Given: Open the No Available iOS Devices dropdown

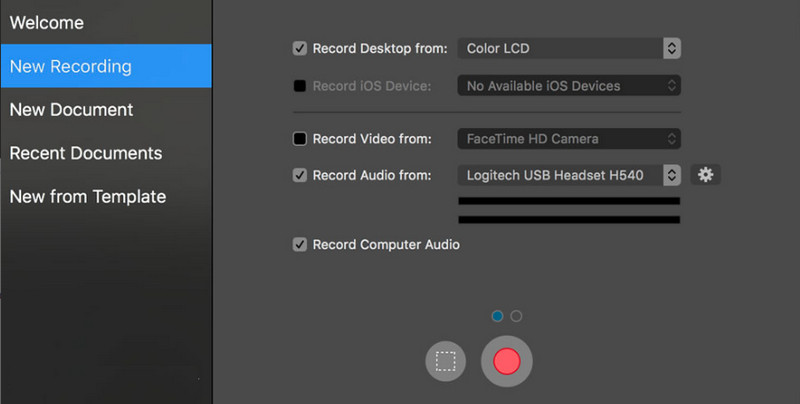Looking at the screenshot, I should tap(569, 86).
